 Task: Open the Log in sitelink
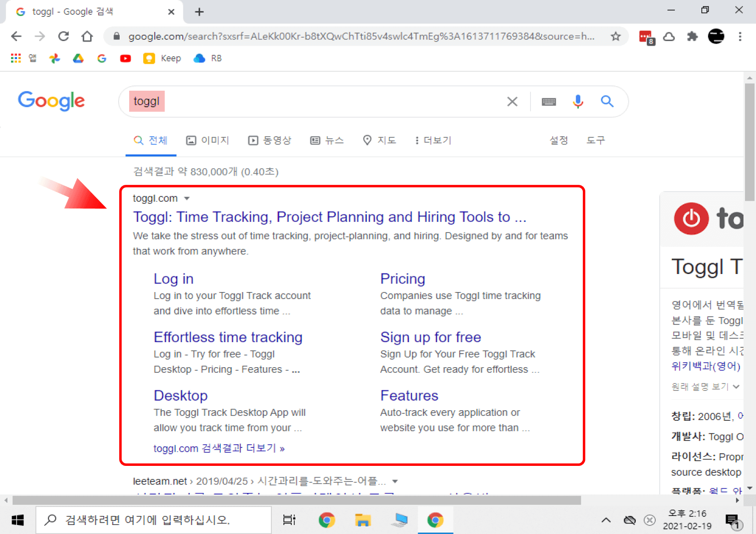pos(173,279)
